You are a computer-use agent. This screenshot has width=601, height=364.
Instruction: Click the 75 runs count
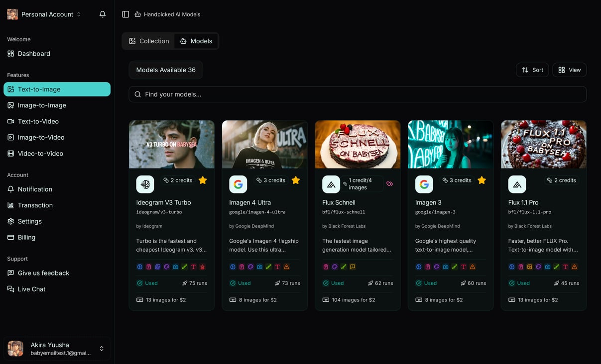198,283
